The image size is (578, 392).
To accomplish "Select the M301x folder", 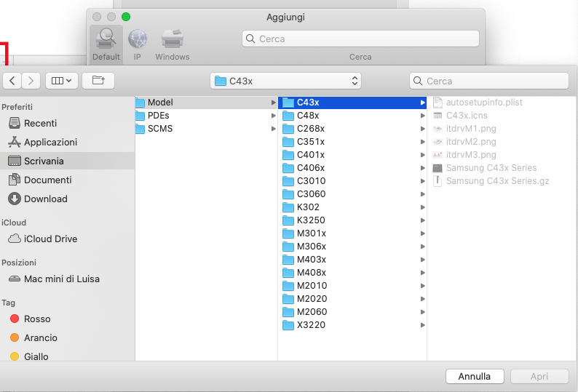I will click(x=352, y=233).
